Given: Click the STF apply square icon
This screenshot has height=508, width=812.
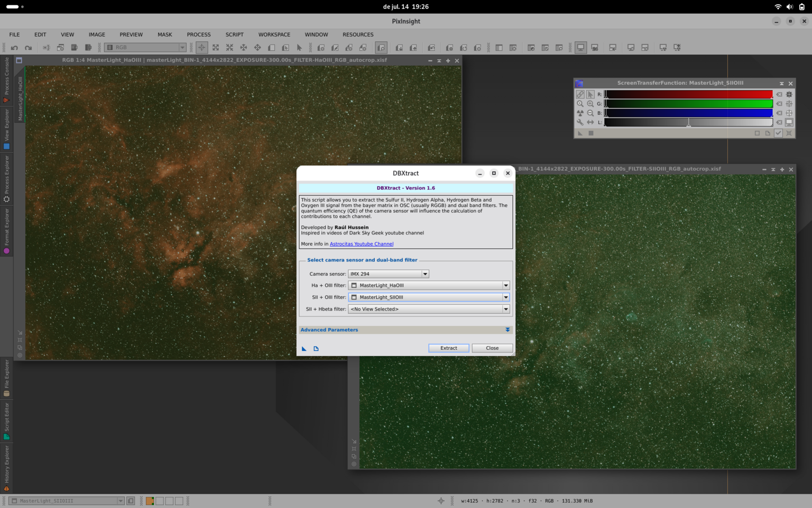Looking at the screenshot, I should [x=591, y=133].
